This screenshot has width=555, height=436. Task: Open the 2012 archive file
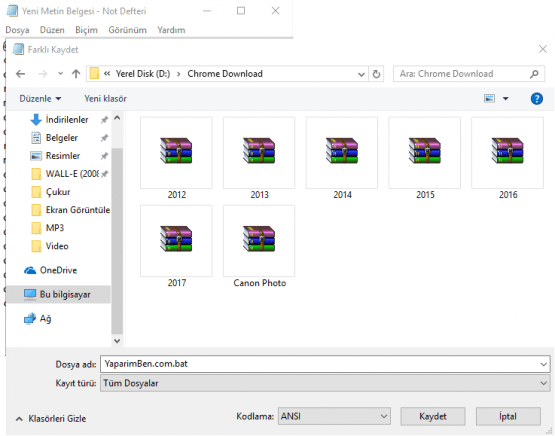tap(176, 159)
